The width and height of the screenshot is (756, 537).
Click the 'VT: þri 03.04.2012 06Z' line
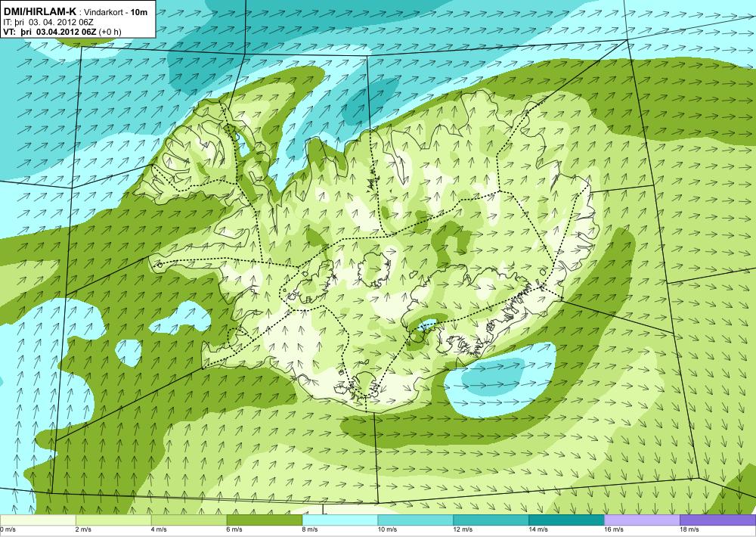tap(50, 33)
